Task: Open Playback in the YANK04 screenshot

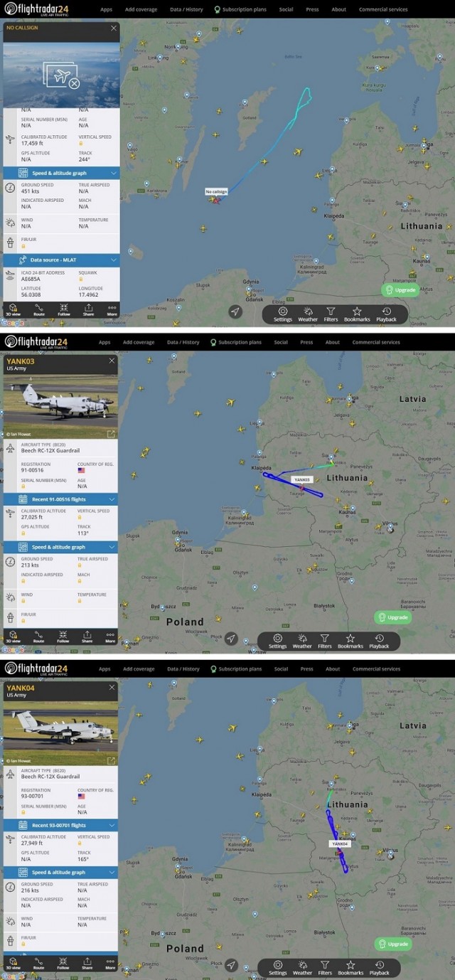Action: [x=380, y=968]
